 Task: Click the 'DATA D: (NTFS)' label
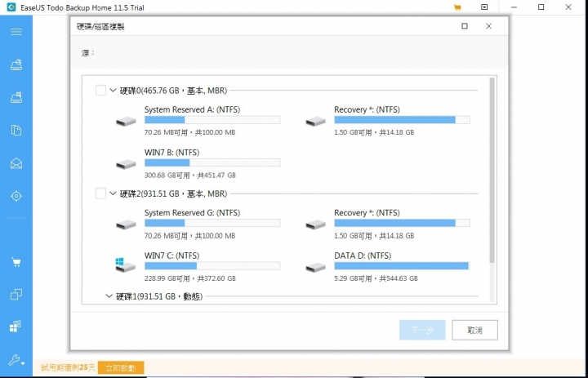tap(363, 256)
